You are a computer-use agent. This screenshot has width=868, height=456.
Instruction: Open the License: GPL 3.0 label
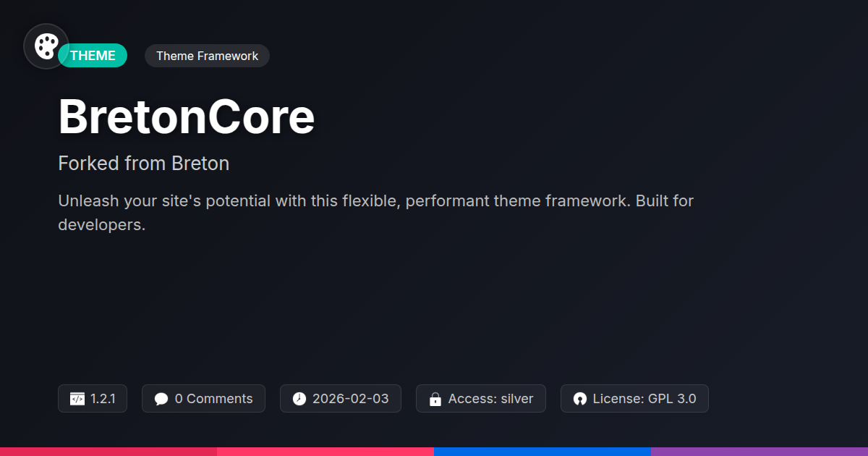644,399
